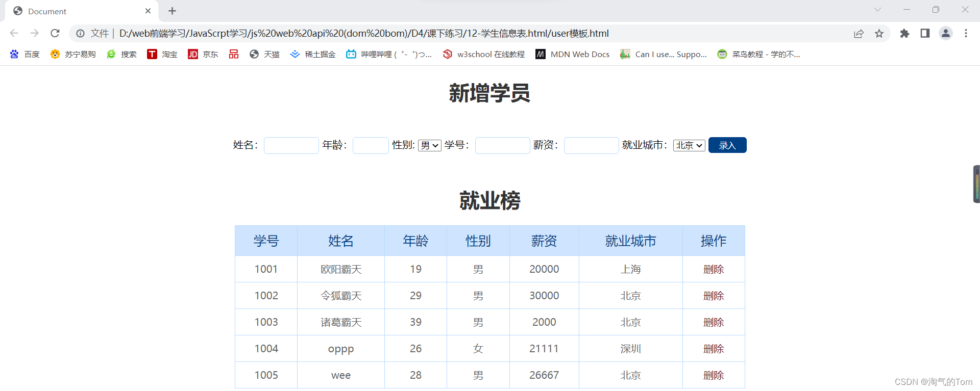Open the 搜索 bookmark
980x391 pixels.
coord(121,54)
